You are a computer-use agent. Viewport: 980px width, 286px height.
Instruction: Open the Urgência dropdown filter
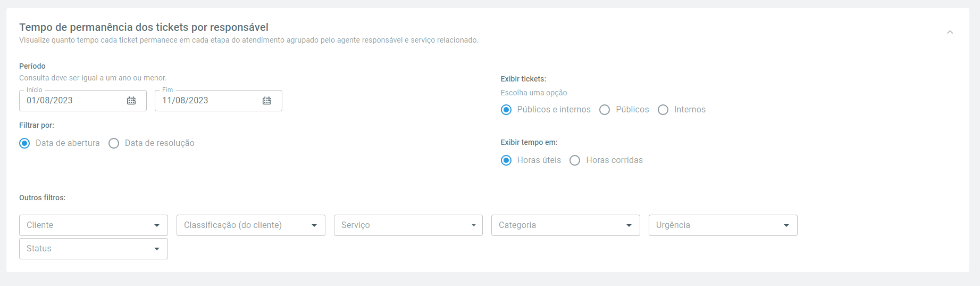[723, 225]
